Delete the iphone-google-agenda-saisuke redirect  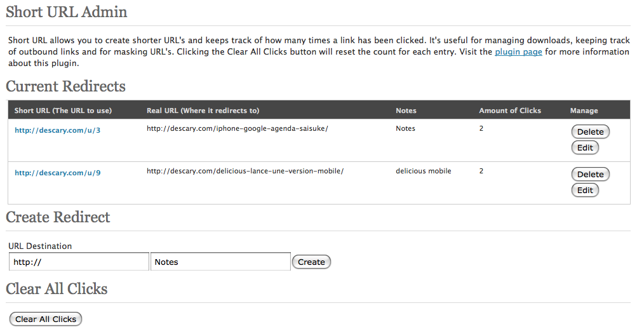tap(590, 132)
